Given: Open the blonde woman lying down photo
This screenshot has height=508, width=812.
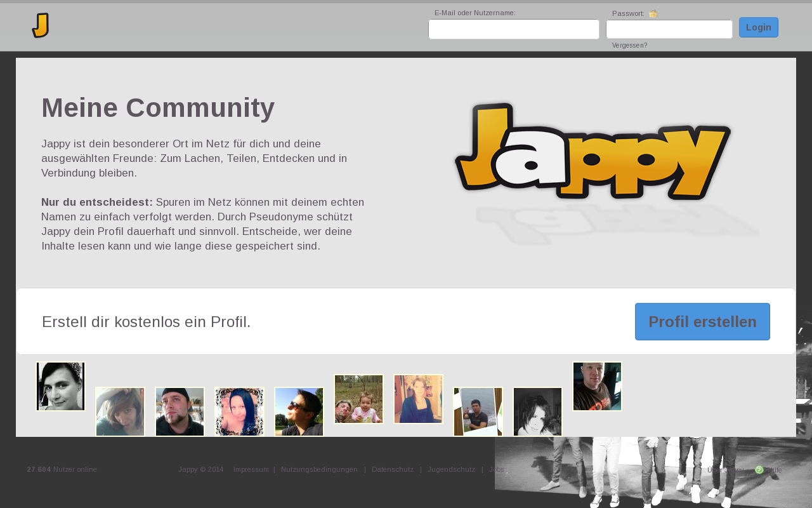Looking at the screenshot, I should click(120, 412).
